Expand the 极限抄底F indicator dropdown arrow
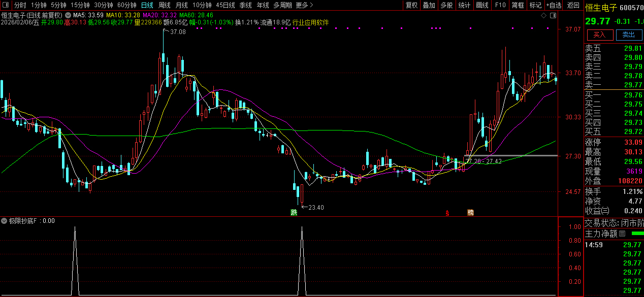The height and width of the screenshot is (297, 644). coord(5,221)
